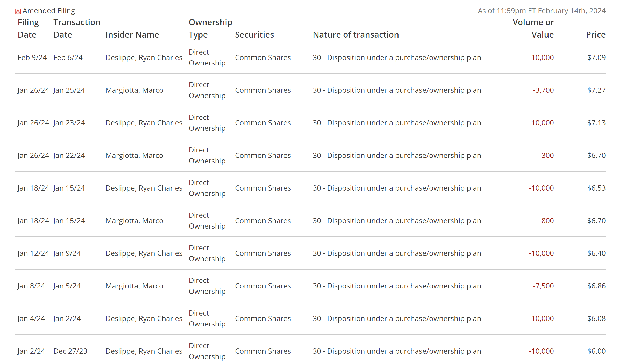619x364 pixels.
Task: Select Margiotta, Marco in Jan 25/24 row
Action: [x=134, y=90]
